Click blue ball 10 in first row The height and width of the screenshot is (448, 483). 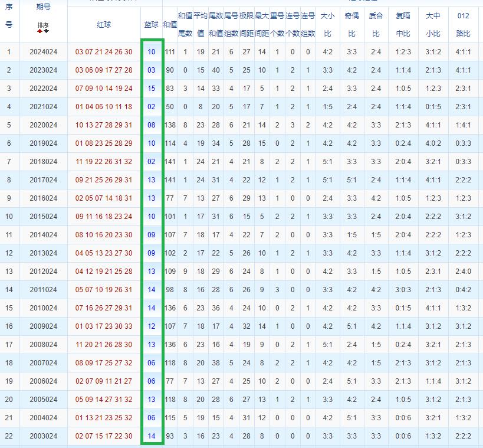[152, 52]
